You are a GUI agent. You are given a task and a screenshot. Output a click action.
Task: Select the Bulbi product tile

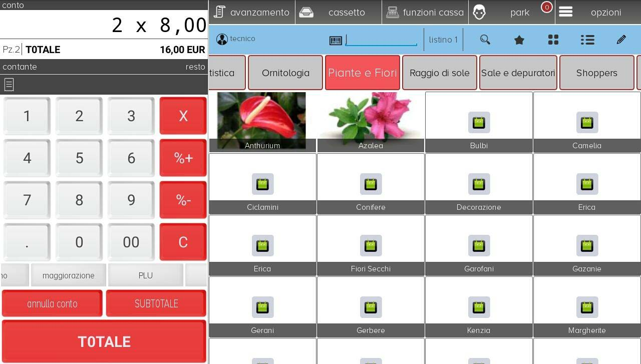(479, 122)
